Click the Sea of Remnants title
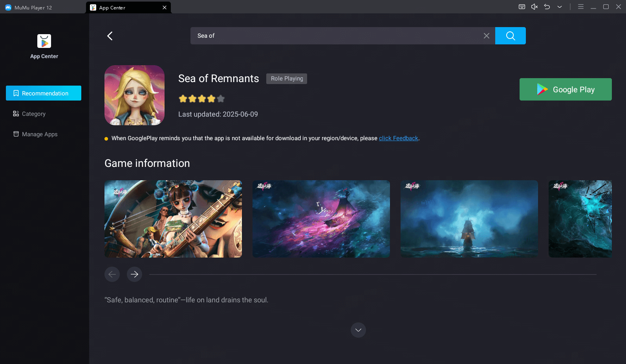 [218, 79]
